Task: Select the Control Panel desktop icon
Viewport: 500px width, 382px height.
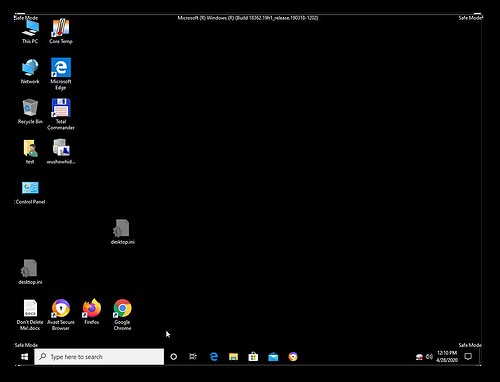Action: pyautogui.click(x=30, y=192)
